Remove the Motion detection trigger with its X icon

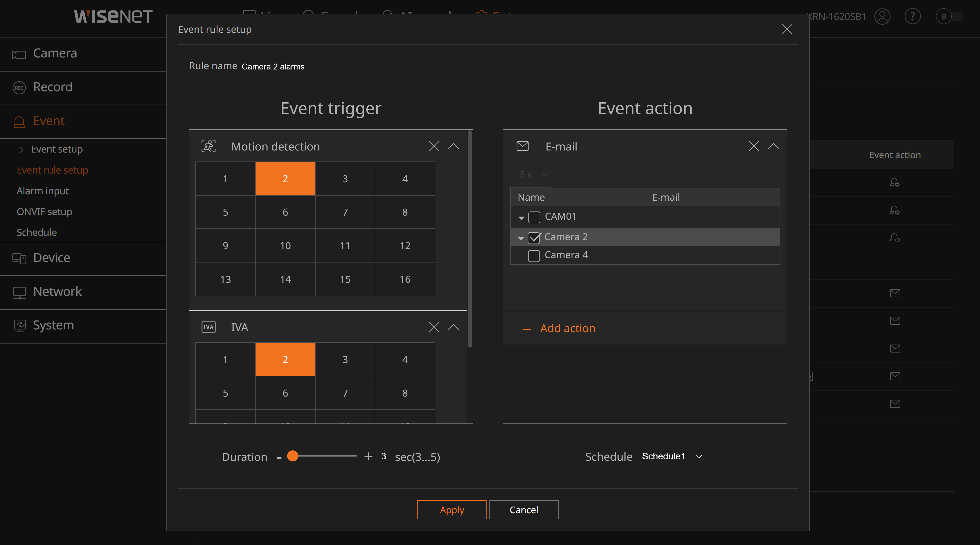(434, 146)
